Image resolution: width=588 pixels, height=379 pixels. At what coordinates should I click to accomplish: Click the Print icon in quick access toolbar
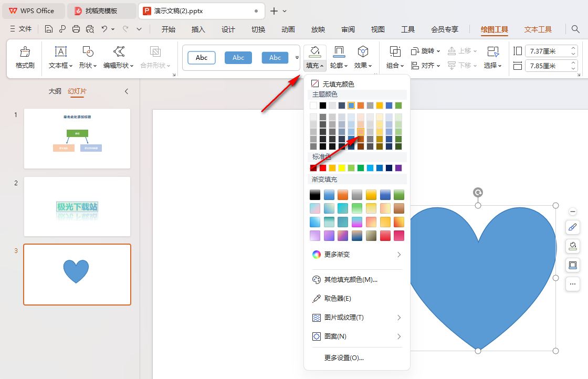[76, 29]
